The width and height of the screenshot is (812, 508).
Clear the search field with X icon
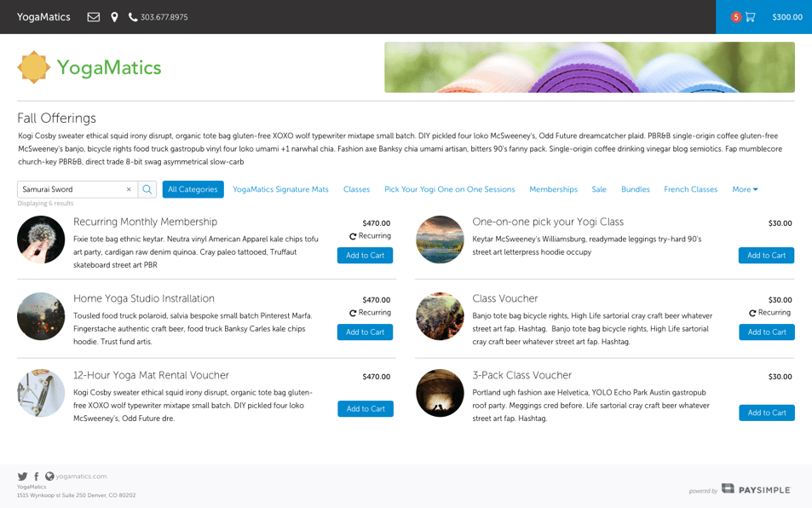[129, 189]
